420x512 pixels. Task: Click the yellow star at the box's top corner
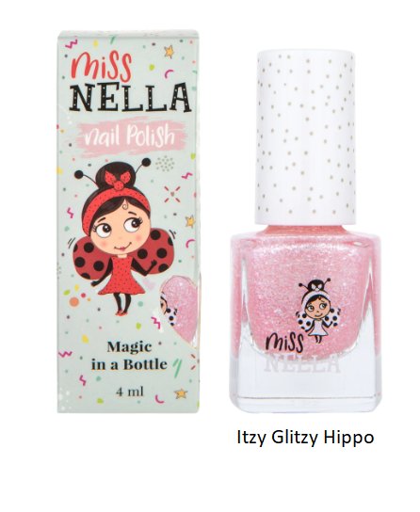[170, 51]
